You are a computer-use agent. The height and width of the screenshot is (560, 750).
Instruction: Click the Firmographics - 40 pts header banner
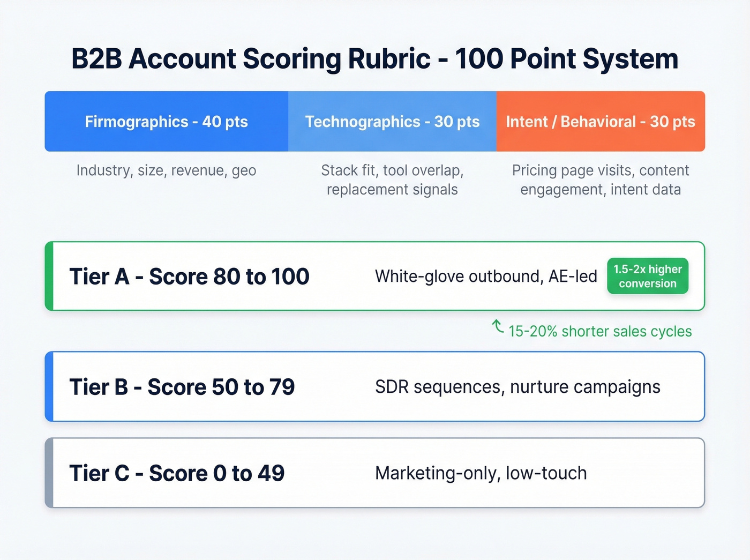166,121
